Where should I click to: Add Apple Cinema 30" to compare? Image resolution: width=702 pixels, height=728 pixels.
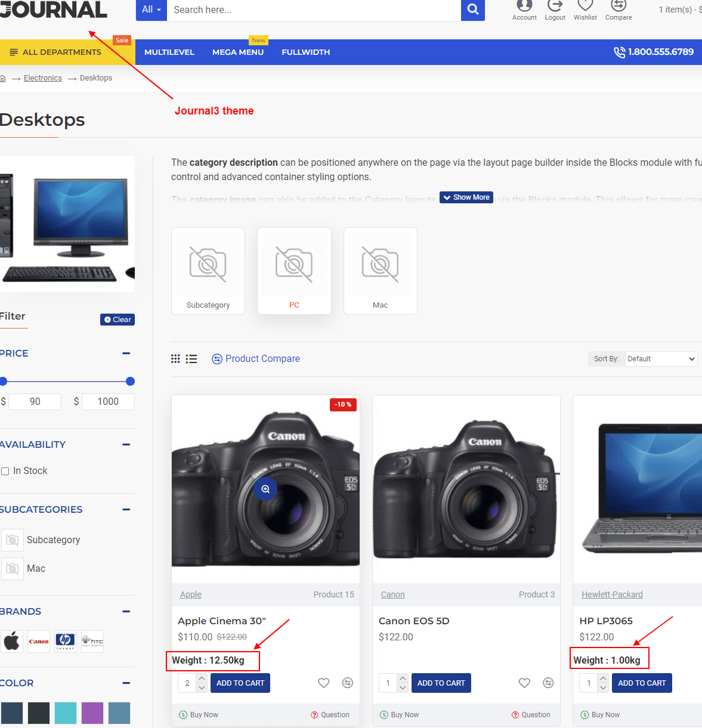(x=348, y=683)
